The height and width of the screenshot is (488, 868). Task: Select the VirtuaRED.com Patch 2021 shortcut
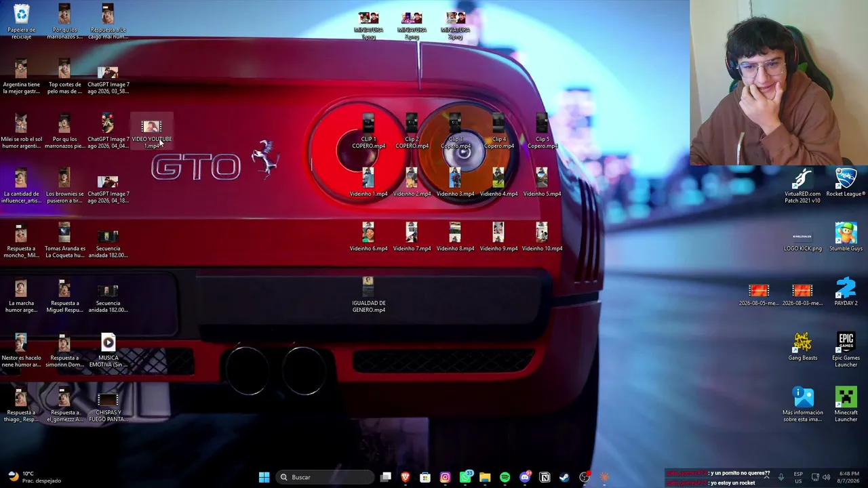tap(802, 186)
